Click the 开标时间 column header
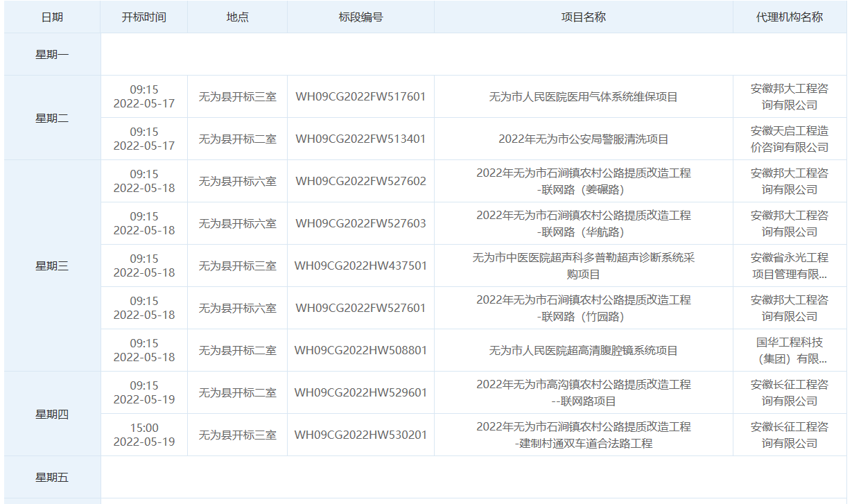The width and height of the screenshot is (861, 504). point(143,17)
